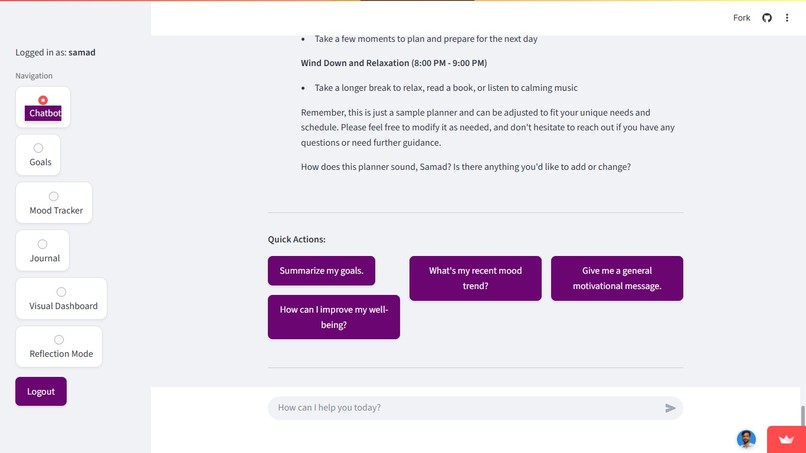Open the GitHub repository icon
The image size is (806, 453).
pyautogui.click(x=766, y=18)
